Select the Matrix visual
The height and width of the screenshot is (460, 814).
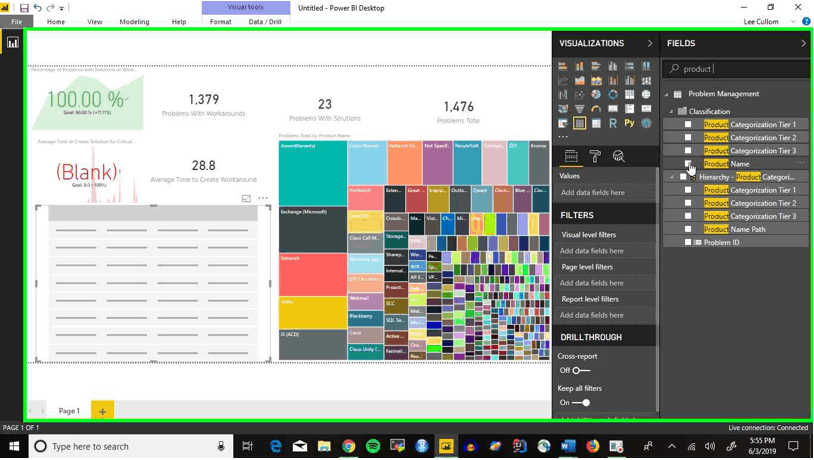[596, 124]
